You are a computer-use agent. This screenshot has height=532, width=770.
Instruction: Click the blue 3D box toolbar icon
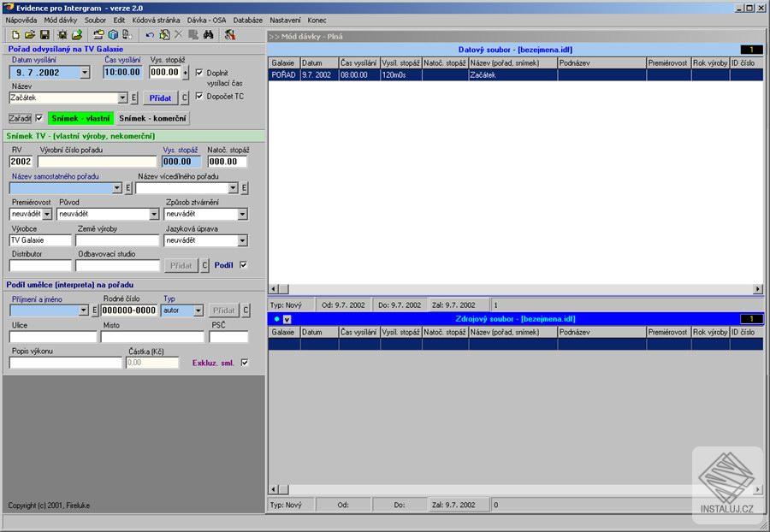point(113,35)
